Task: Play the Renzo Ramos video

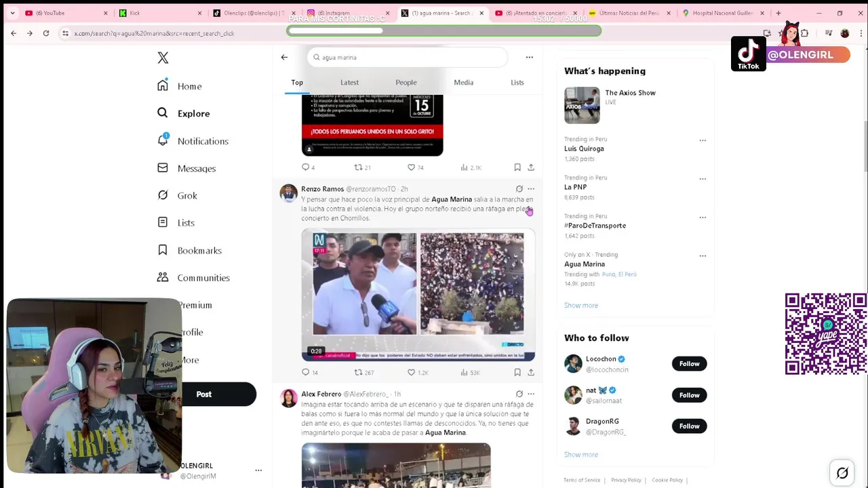Action: coord(418,295)
